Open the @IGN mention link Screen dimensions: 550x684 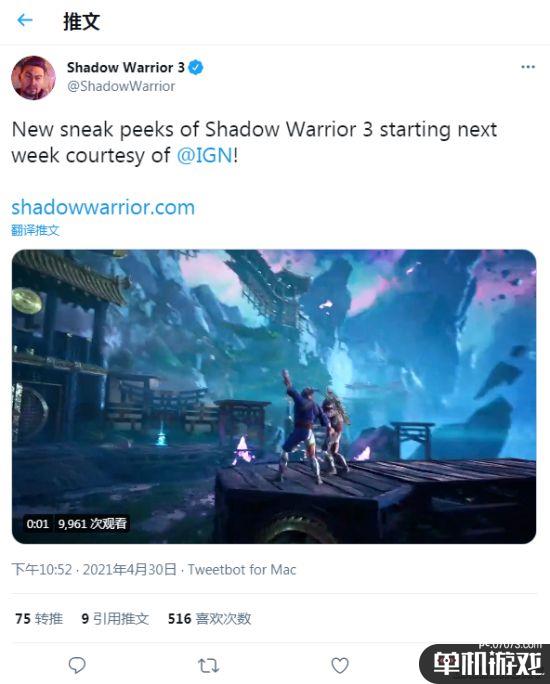[205, 155]
